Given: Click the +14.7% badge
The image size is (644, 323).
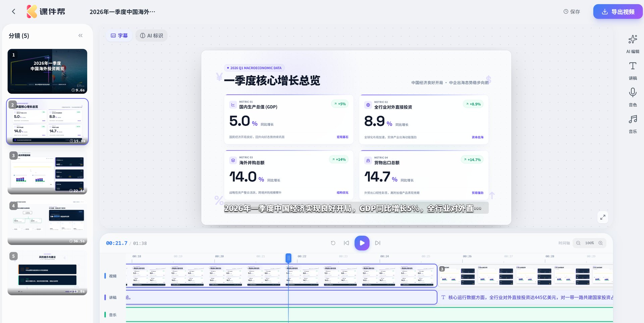Looking at the screenshot, I should 472,160.
